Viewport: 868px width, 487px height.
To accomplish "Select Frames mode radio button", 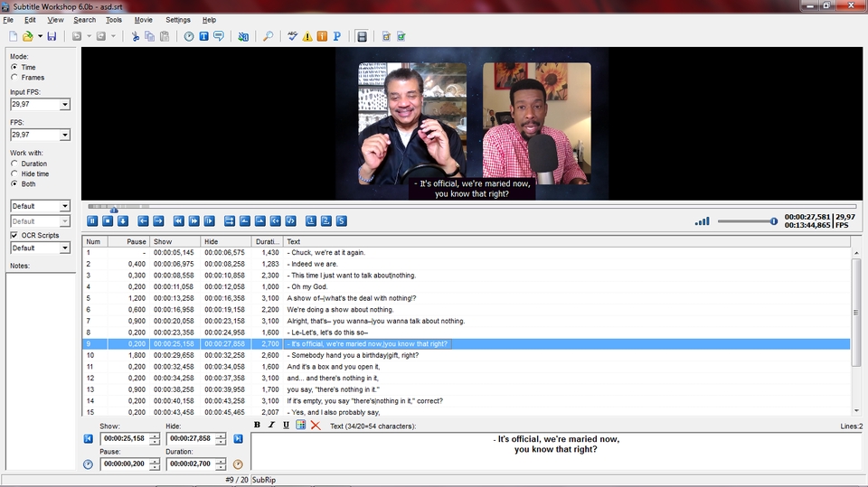I will click(x=14, y=78).
